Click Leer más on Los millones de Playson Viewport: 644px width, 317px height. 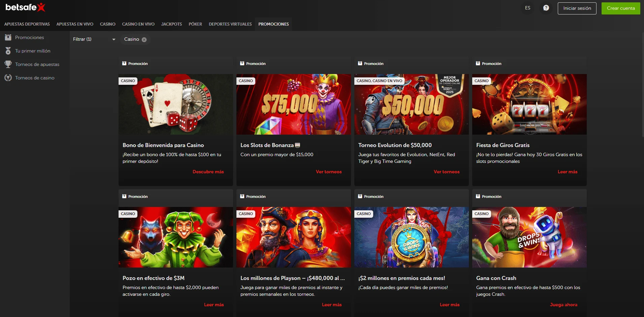click(332, 305)
